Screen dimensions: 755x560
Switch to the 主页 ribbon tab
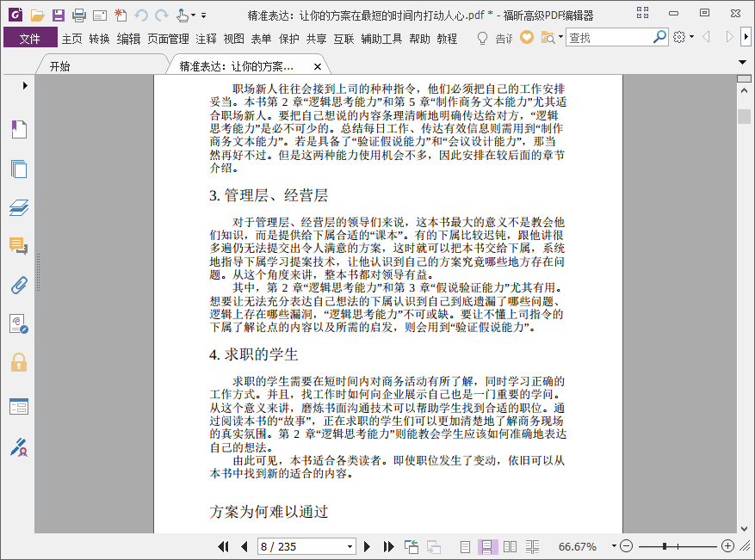pyautogui.click(x=71, y=39)
